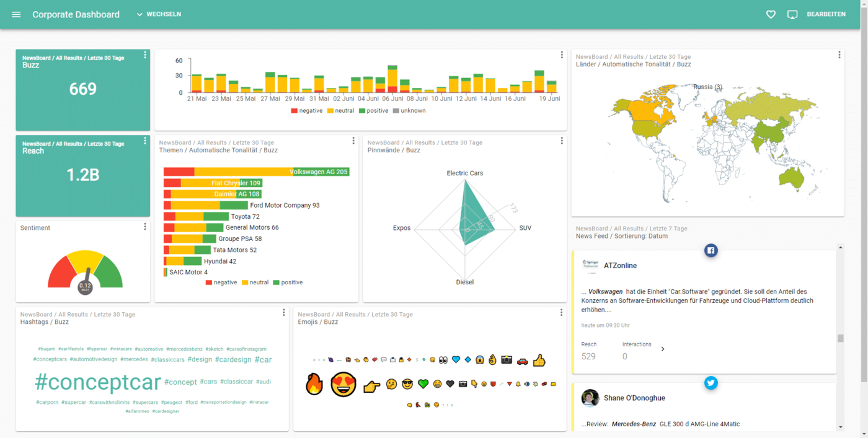Viewport: 868px width, 438px height.
Task: Select Ford Motor Company 93 label
Action: [x=285, y=205]
